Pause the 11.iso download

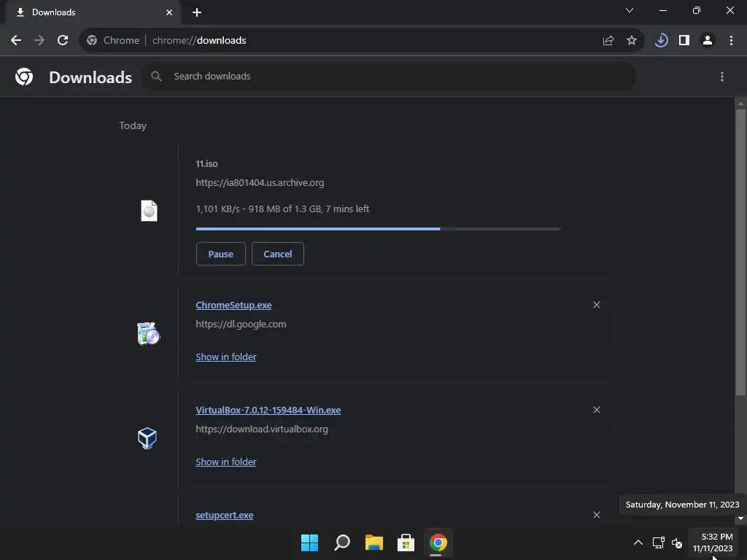[x=220, y=254]
